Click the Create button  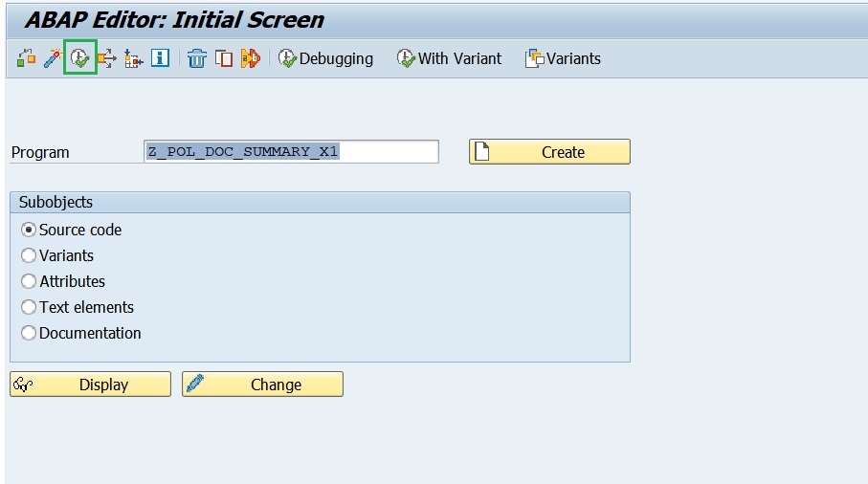click(549, 151)
